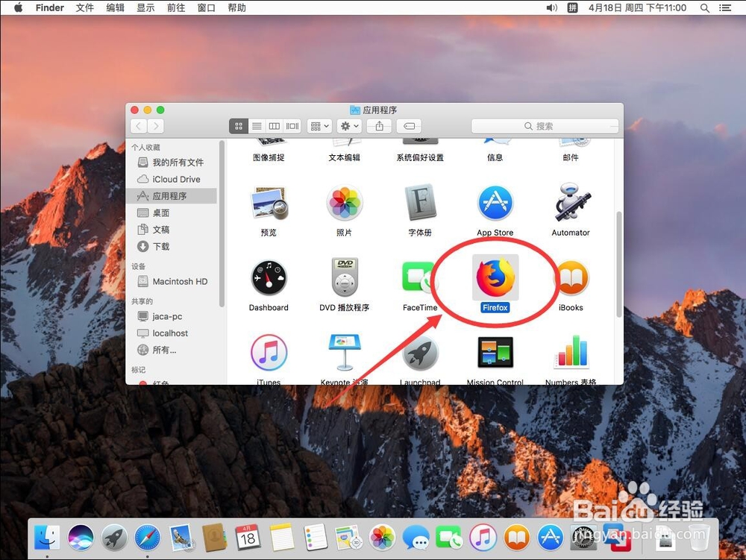The width and height of the screenshot is (746, 560).
Task: Switch Finder to column view
Action: coord(274,126)
